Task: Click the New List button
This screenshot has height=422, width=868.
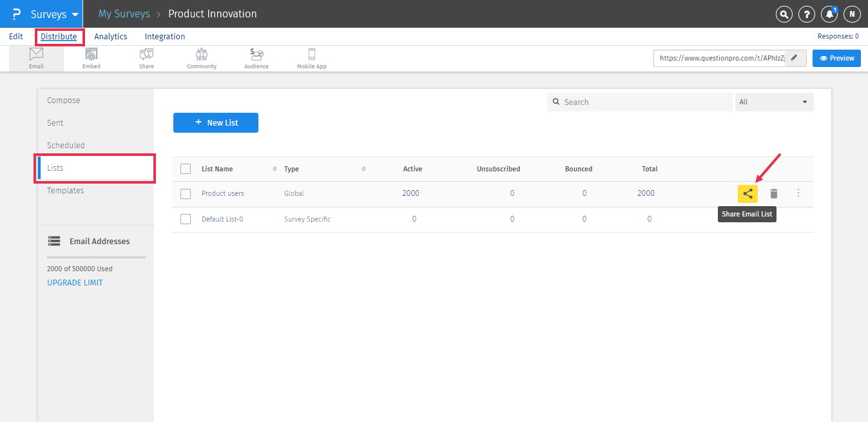Action: point(216,122)
